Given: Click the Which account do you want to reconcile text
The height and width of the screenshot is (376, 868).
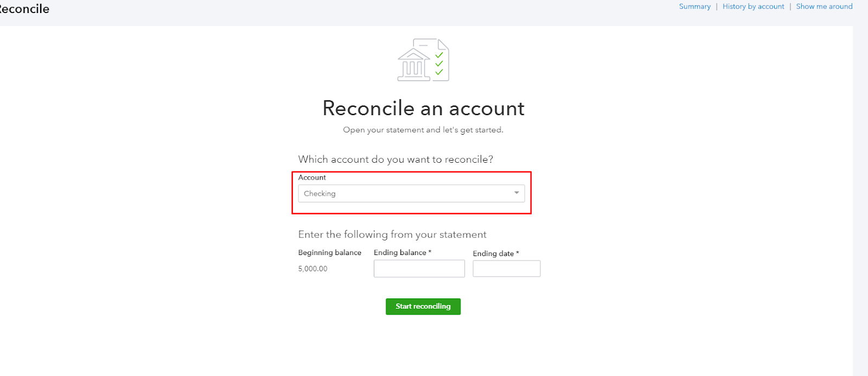Looking at the screenshot, I should (x=395, y=160).
